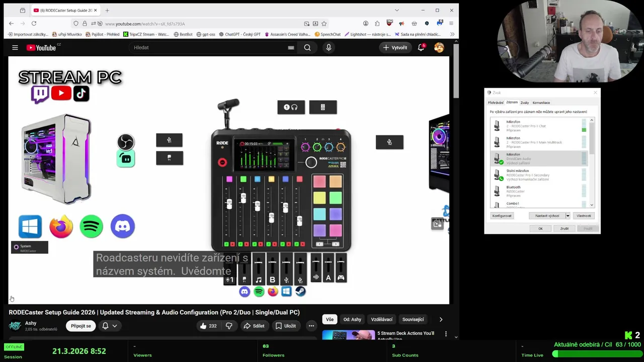This screenshot has height=362, width=644.
Task: Open more actions three-dot menu under video
Action: click(x=311, y=326)
